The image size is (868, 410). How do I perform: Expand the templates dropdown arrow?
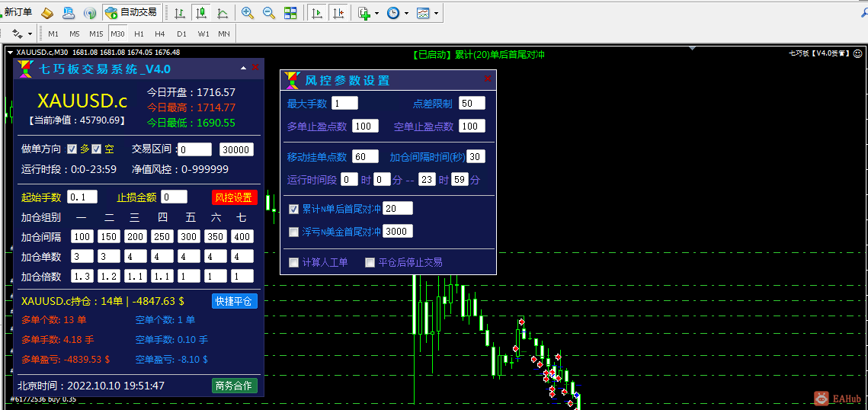[436, 13]
